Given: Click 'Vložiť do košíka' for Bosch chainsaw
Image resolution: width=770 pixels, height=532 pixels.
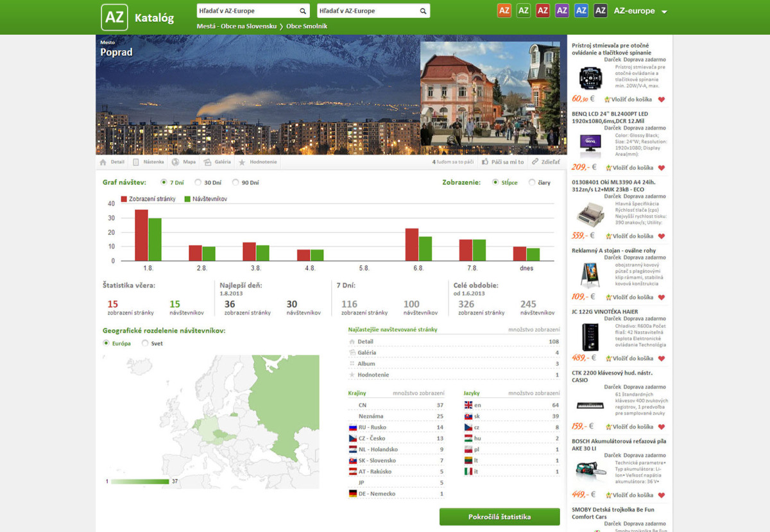Looking at the screenshot, I should (629, 495).
